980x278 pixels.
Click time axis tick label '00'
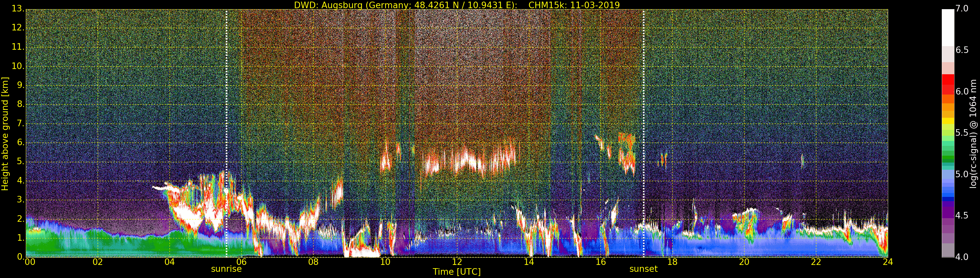[29, 262]
